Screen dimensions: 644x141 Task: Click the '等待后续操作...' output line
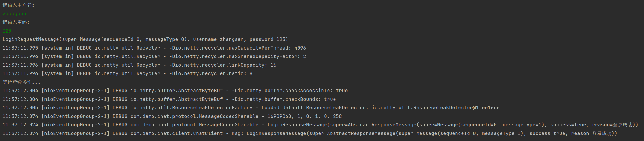click(x=21, y=82)
